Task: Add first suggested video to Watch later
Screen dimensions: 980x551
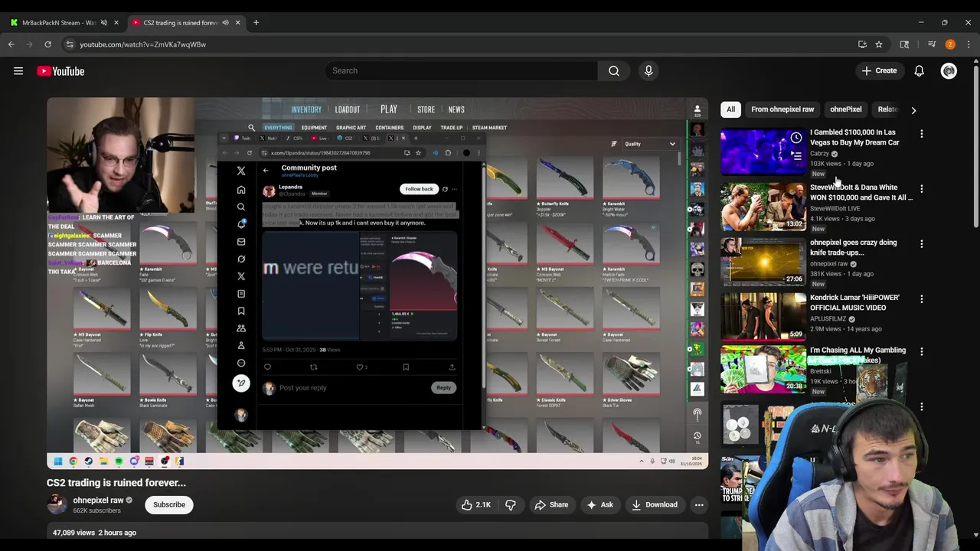Action: [796, 138]
